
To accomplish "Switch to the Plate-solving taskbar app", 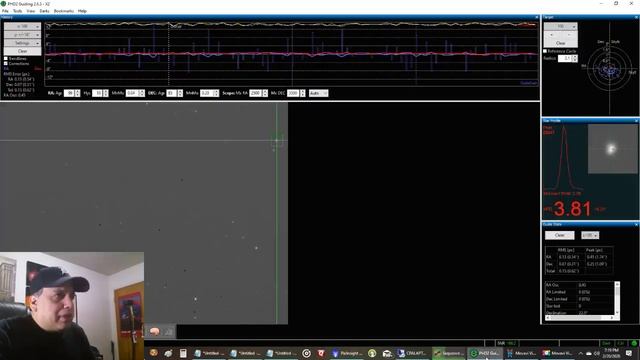I will pos(347,353).
